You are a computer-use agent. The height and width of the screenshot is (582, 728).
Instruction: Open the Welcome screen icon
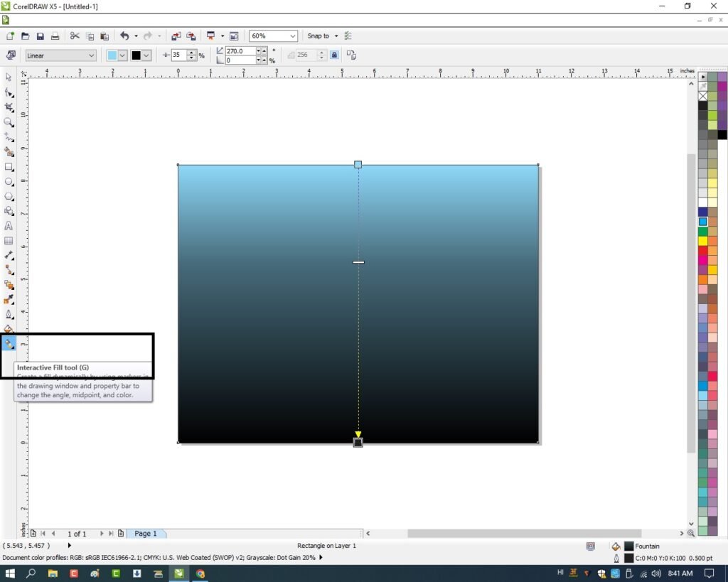234,36
